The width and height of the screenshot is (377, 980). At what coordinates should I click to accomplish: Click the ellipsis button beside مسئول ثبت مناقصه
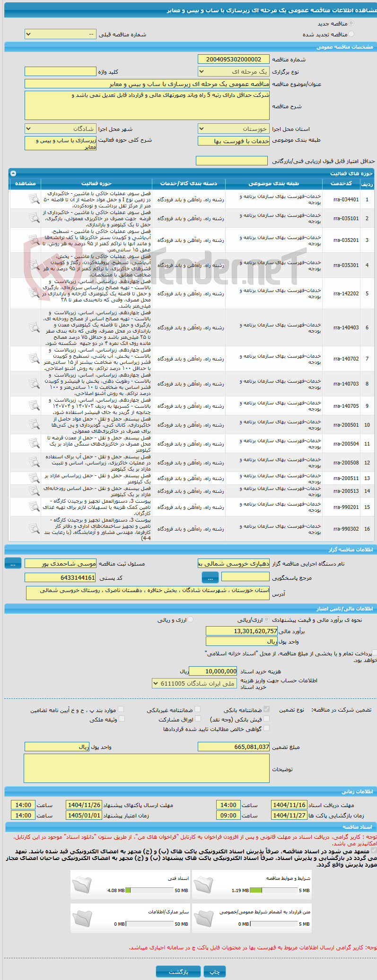click(13, 564)
